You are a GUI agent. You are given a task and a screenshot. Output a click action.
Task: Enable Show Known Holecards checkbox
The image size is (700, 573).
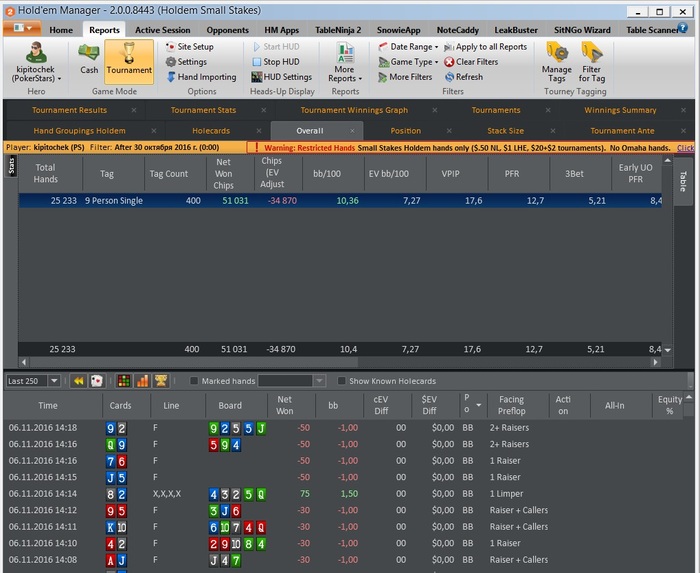(x=342, y=381)
